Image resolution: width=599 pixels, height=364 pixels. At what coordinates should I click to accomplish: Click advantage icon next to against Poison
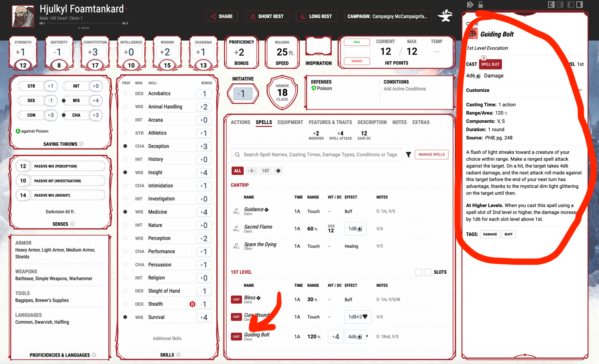point(18,131)
